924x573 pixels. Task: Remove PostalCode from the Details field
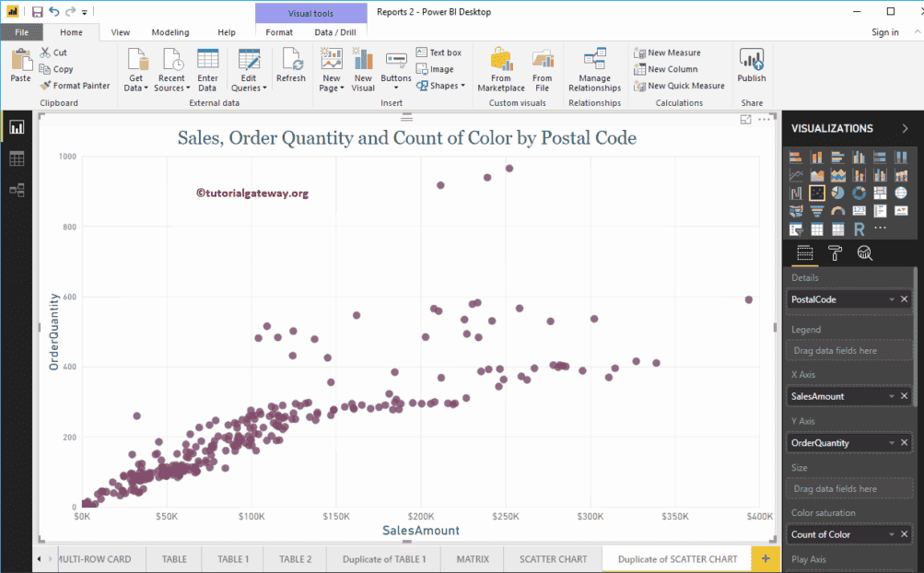tap(903, 298)
